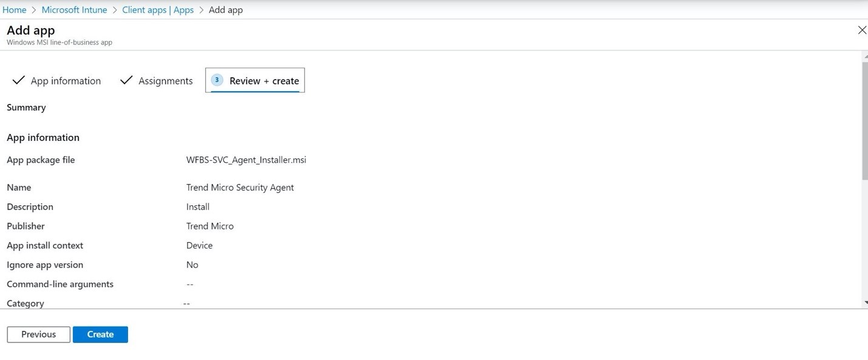Switch to the App information step
868x360 pixels.
56,81
